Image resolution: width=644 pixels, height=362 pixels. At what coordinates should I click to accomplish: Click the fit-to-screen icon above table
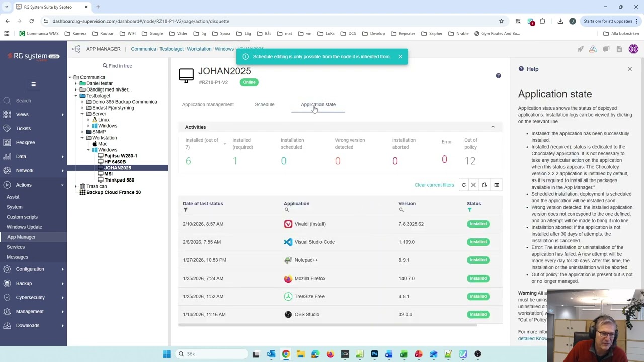coord(473,185)
